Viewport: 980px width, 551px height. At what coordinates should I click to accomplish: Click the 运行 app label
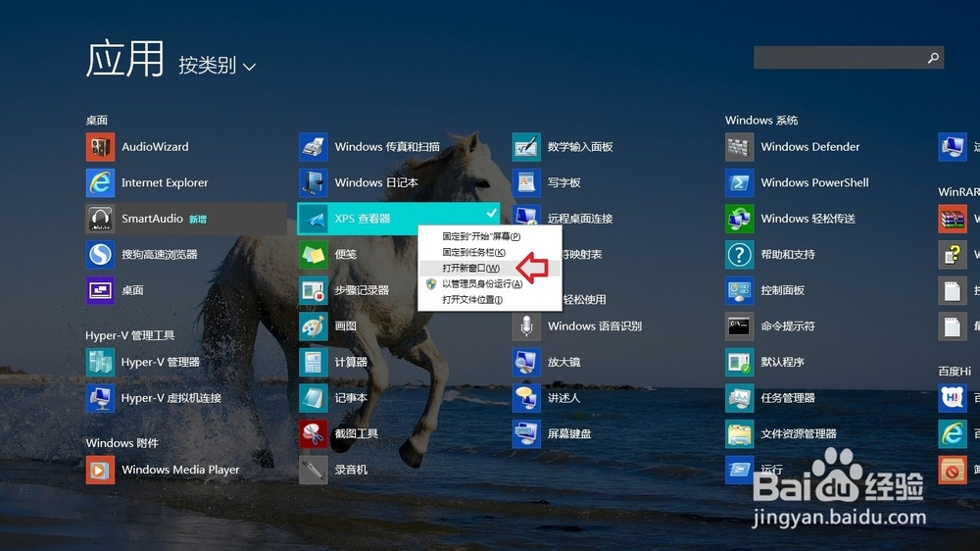772,469
